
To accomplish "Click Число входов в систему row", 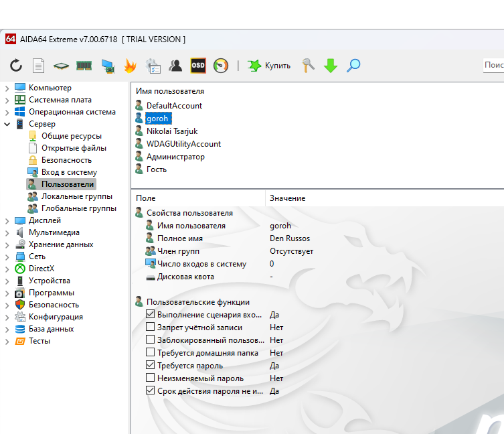I will click(x=201, y=264).
